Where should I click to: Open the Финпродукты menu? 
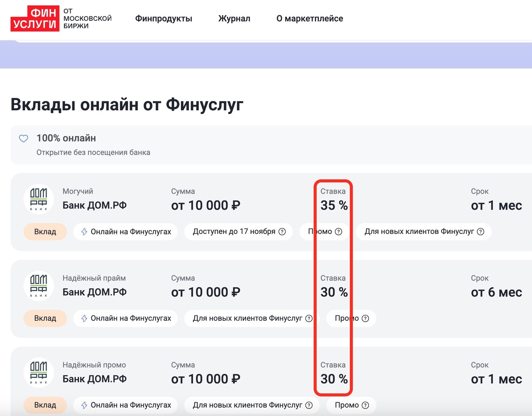click(x=164, y=19)
